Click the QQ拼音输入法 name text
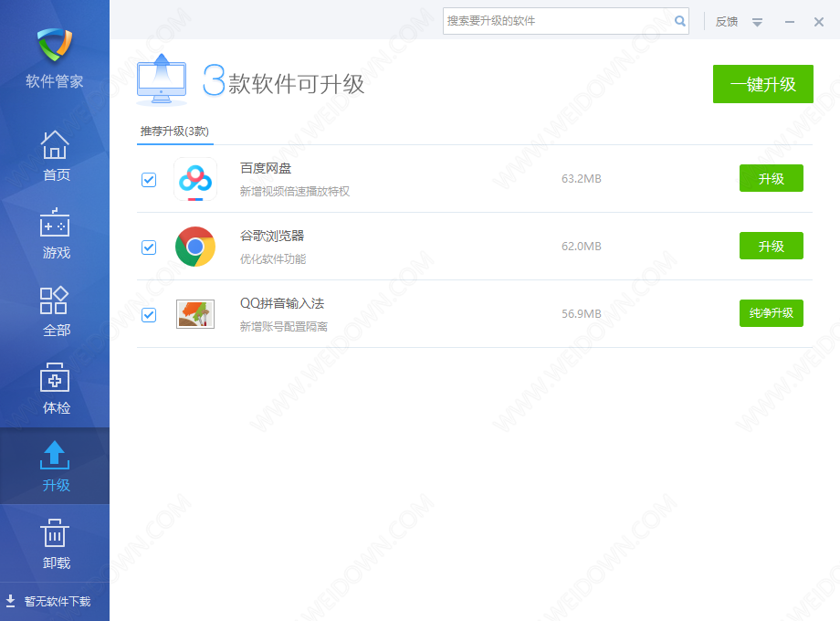 [282, 303]
